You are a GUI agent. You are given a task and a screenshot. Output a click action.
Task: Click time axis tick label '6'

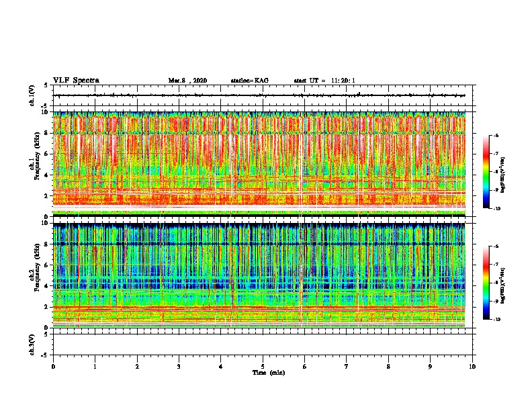[304, 367]
